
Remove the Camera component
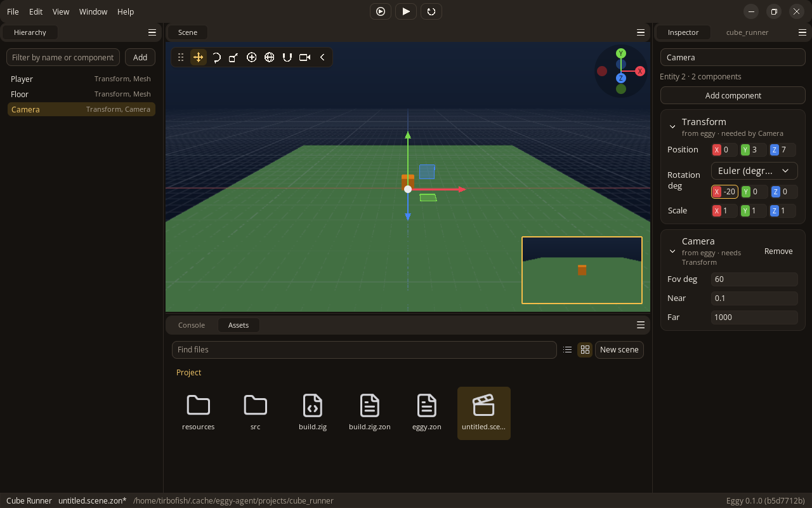778,251
